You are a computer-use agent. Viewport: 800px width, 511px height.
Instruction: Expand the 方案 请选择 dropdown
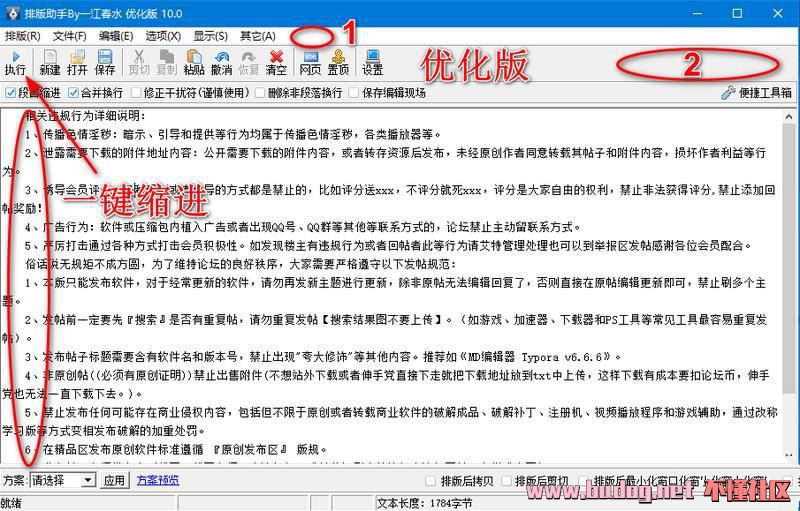[88, 480]
